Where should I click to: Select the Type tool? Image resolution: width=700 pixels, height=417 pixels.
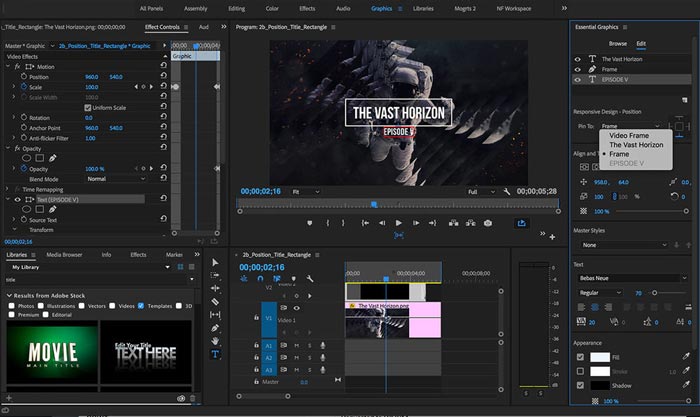pyautogui.click(x=215, y=354)
